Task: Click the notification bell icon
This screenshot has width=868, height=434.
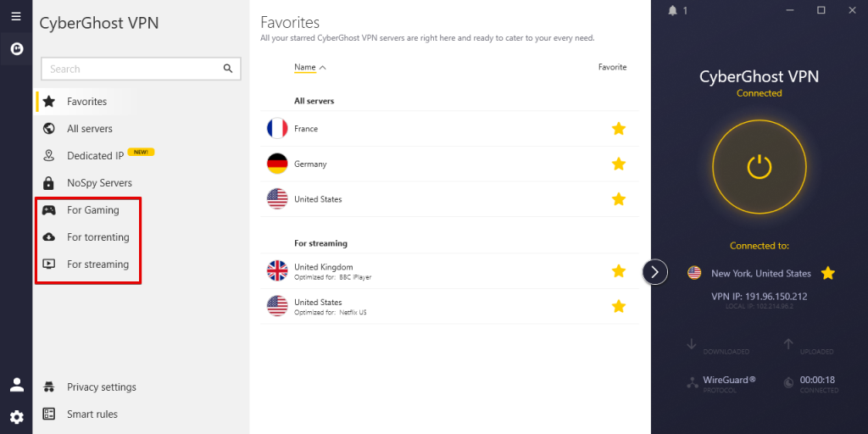Action: (x=673, y=10)
